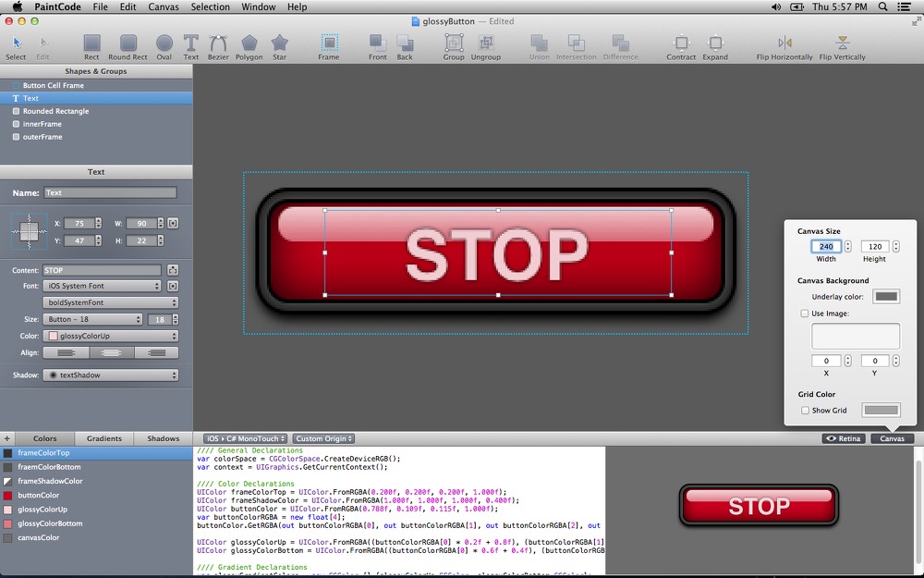Click the Canvas button in bottom bar
This screenshot has width=924, height=578.
893,438
